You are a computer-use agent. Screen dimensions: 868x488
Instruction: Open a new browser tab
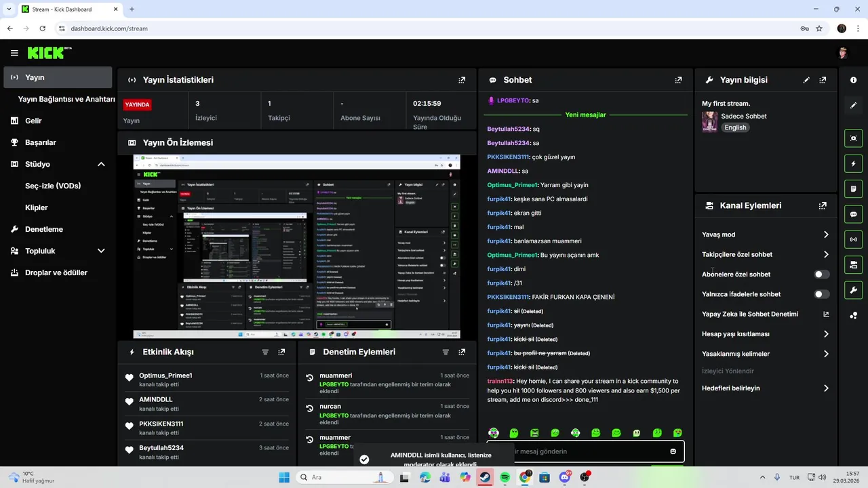pyautogui.click(x=132, y=9)
